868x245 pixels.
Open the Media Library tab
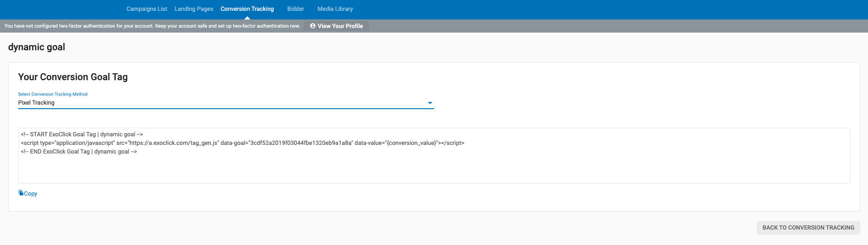pos(335,9)
